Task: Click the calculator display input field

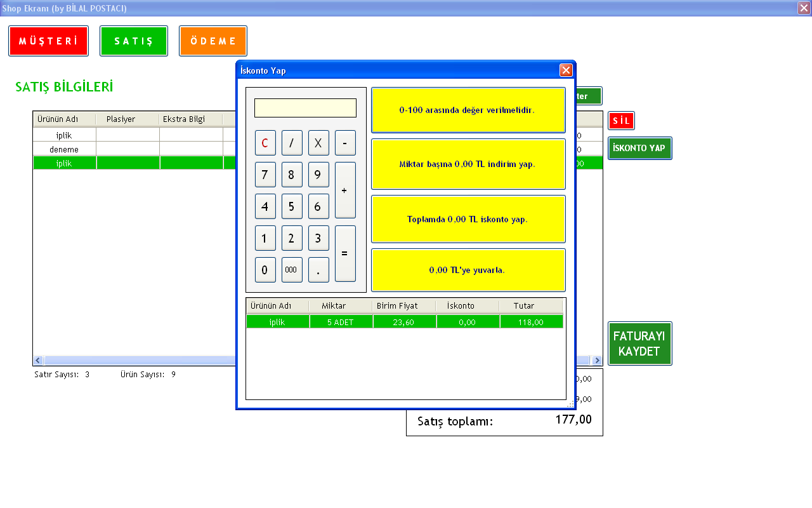Action: click(305, 108)
